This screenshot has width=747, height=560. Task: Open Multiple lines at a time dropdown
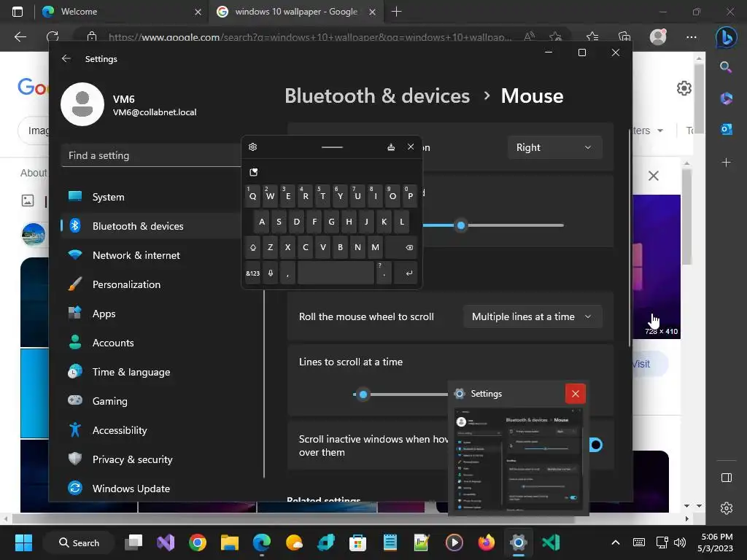pos(532,316)
